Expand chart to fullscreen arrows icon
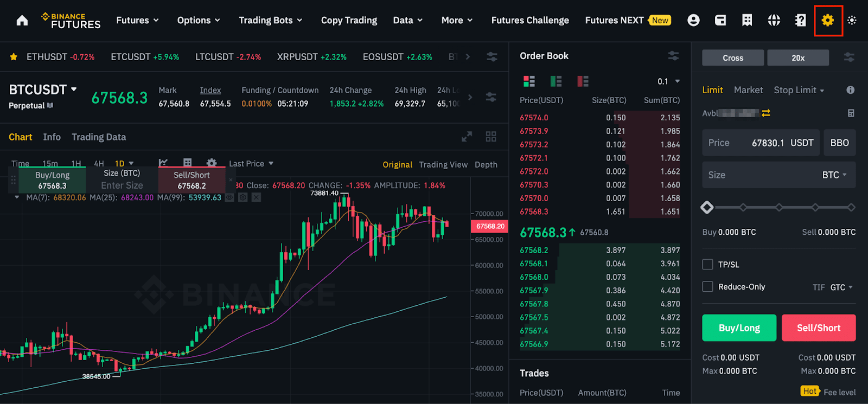 (x=467, y=137)
